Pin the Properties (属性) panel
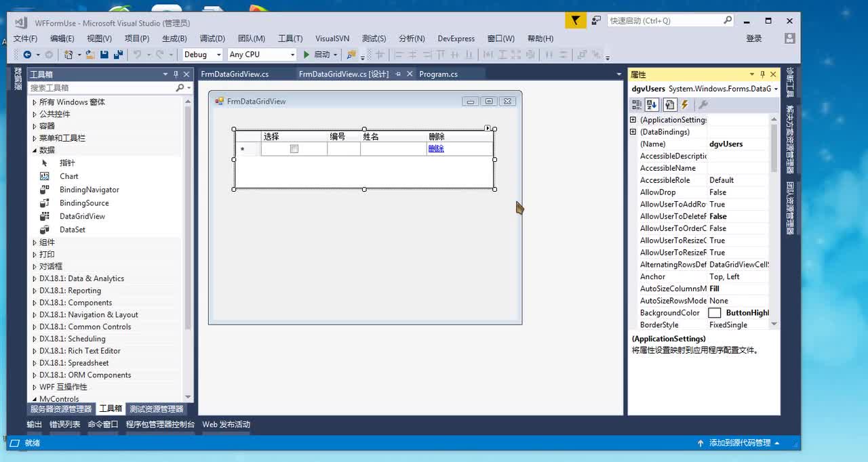This screenshot has height=462, width=868. [x=762, y=75]
